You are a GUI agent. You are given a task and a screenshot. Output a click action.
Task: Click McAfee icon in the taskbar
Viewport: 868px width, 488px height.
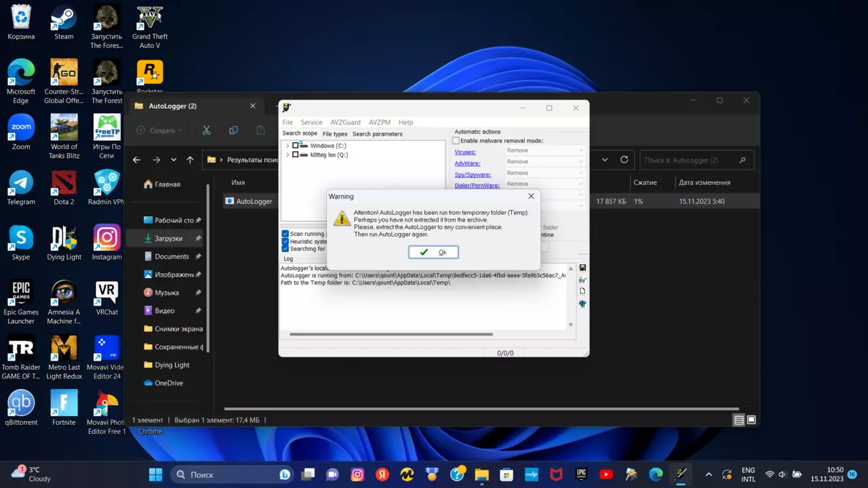click(x=556, y=474)
